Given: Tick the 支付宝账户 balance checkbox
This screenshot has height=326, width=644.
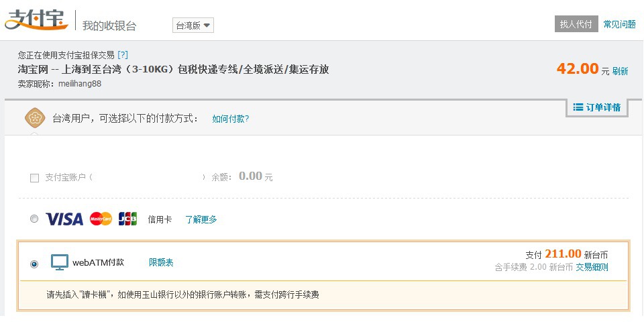Looking at the screenshot, I should (x=34, y=178).
